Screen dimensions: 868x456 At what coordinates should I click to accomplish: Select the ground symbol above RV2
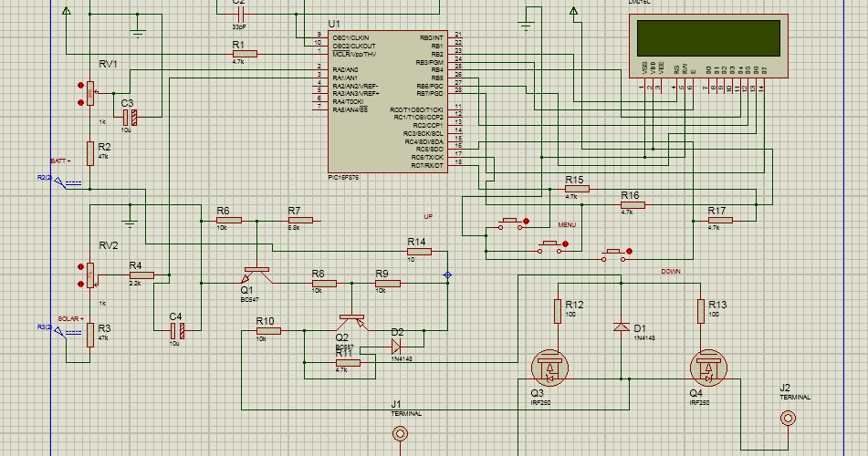pos(131,223)
